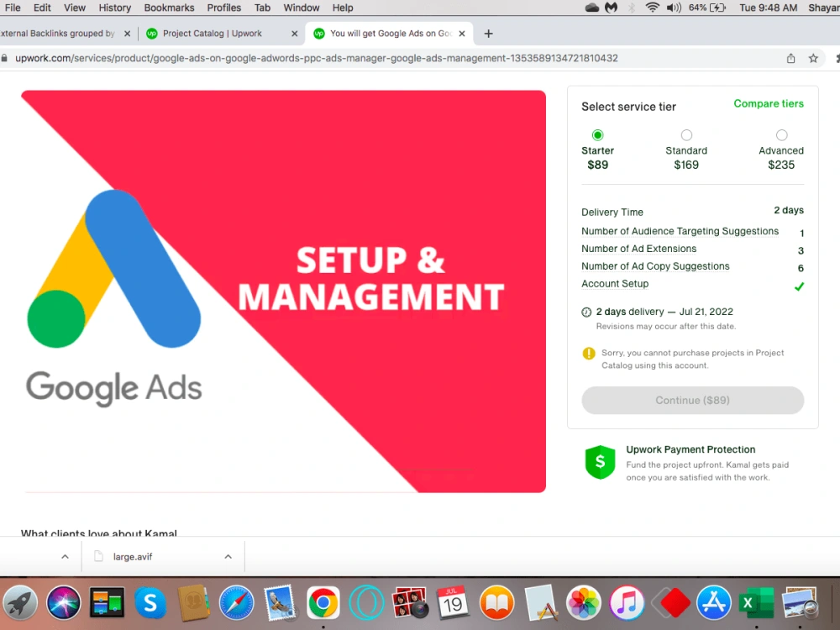Open the volume control in menu bar

[x=674, y=8]
